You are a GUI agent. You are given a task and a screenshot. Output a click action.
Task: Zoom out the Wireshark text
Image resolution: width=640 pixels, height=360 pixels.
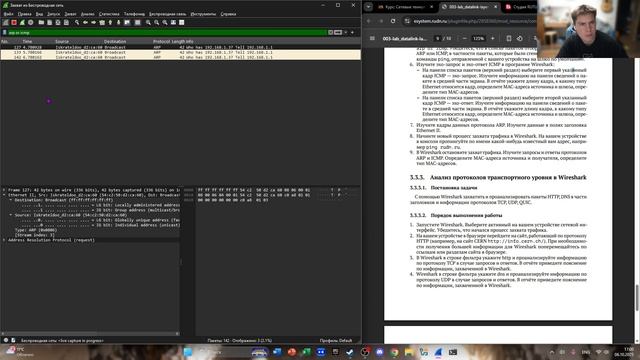click(157, 22)
